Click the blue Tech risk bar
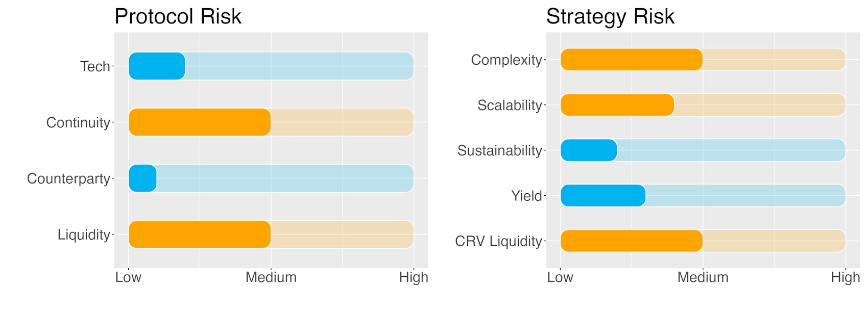868x312 pixels. (x=157, y=66)
